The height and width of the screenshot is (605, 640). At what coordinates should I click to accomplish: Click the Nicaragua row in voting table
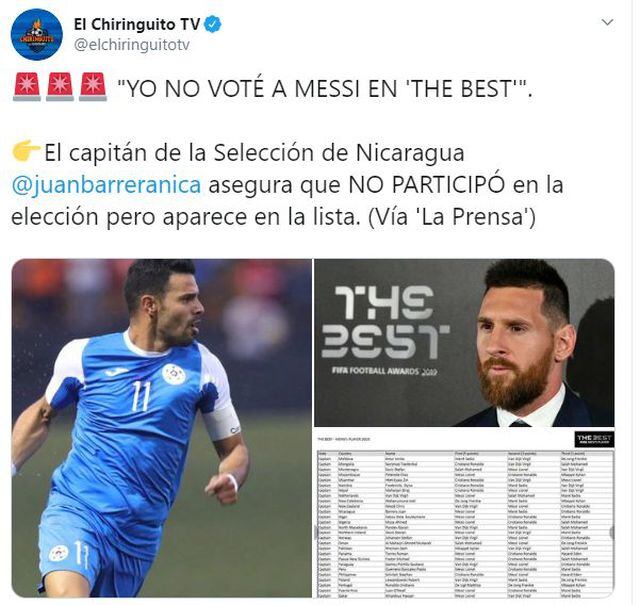[x=465, y=511]
